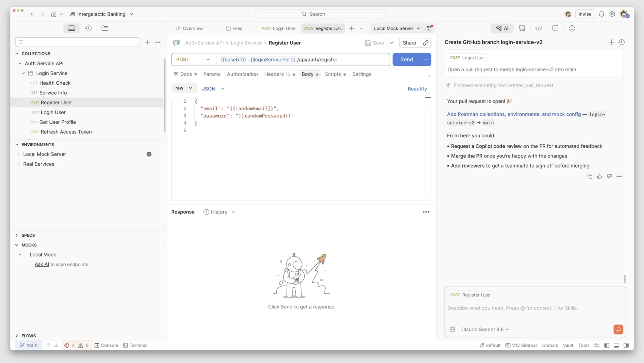The height and width of the screenshot is (363, 644).
Task: Open the POST Login User tab
Action: coord(279,28)
